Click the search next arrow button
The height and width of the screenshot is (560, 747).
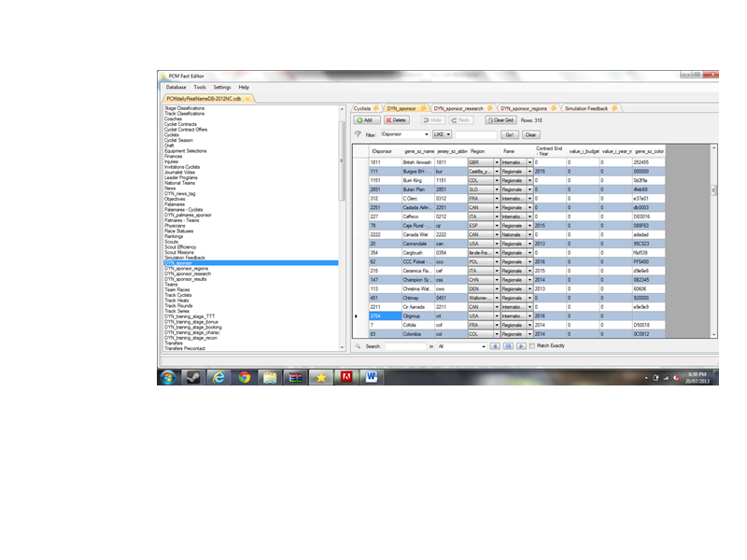[x=521, y=346]
